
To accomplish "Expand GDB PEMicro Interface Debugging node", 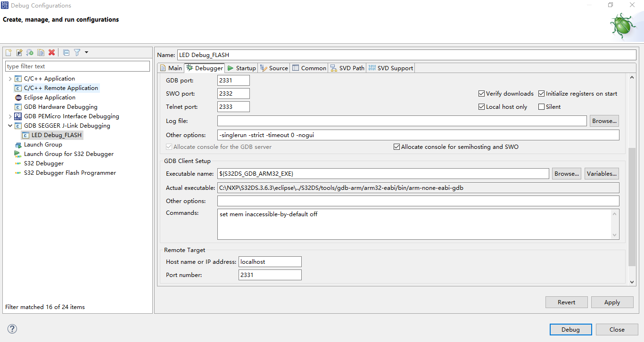I will [x=10, y=116].
